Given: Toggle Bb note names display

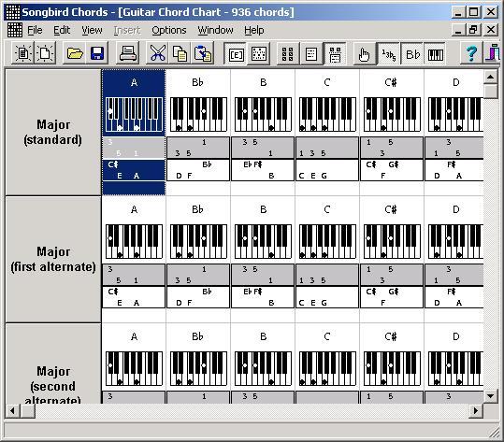Looking at the screenshot, I should pyautogui.click(x=412, y=54).
